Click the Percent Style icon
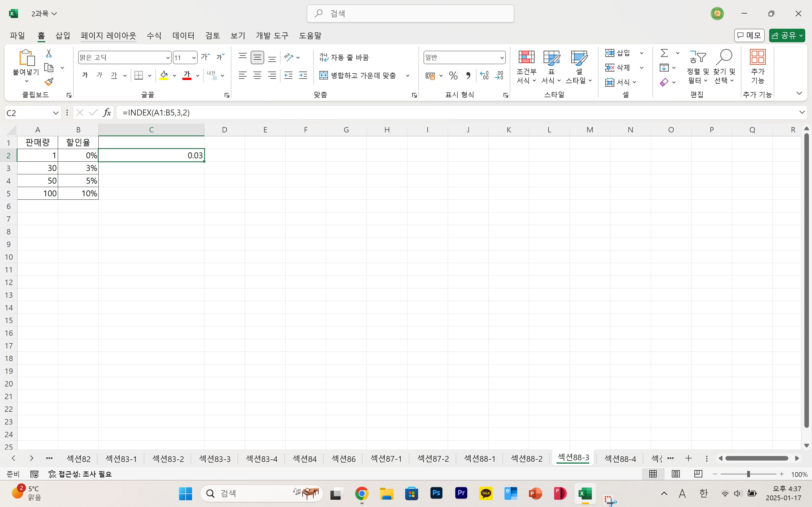The image size is (812, 507). 453,75
